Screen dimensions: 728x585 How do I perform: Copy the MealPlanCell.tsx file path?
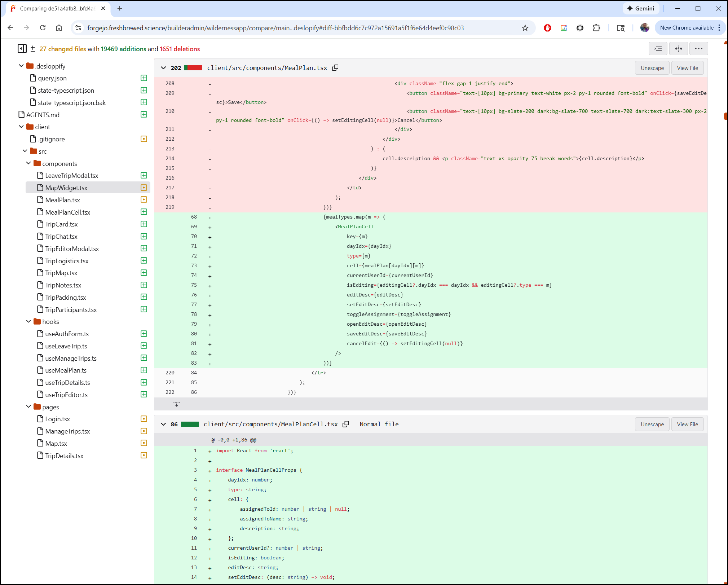click(x=345, y=424)
